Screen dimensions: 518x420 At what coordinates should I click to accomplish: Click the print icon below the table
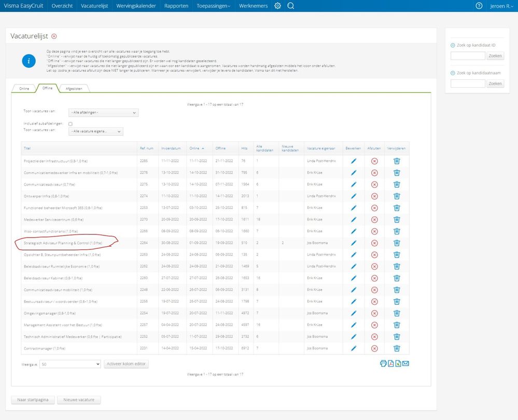point(383,363)
